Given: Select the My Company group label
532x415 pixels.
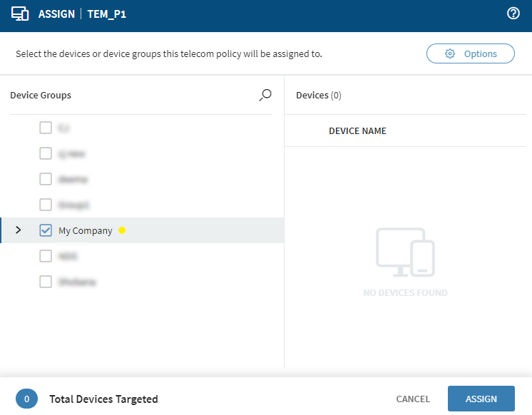Looking at the screenshot, I should point(86,230).
